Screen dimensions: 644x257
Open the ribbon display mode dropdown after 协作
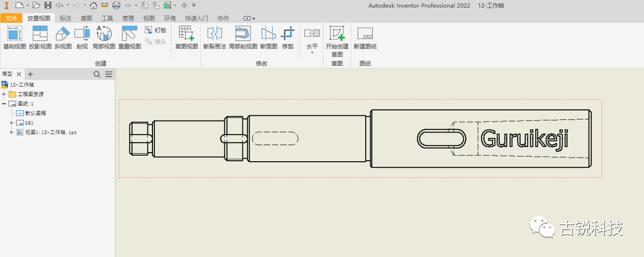[250, 18]
